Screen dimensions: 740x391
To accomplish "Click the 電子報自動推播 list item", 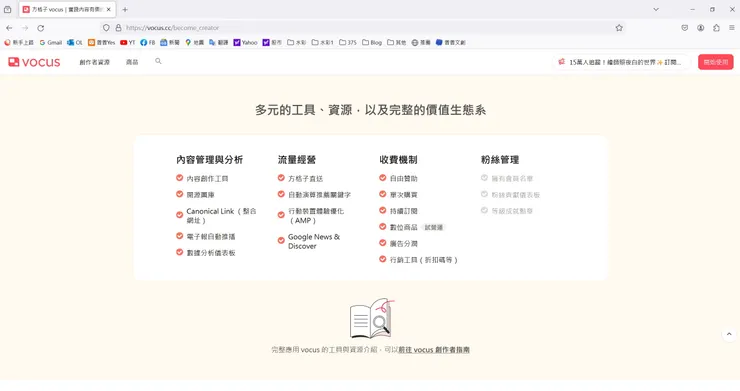I will (210, 237).
